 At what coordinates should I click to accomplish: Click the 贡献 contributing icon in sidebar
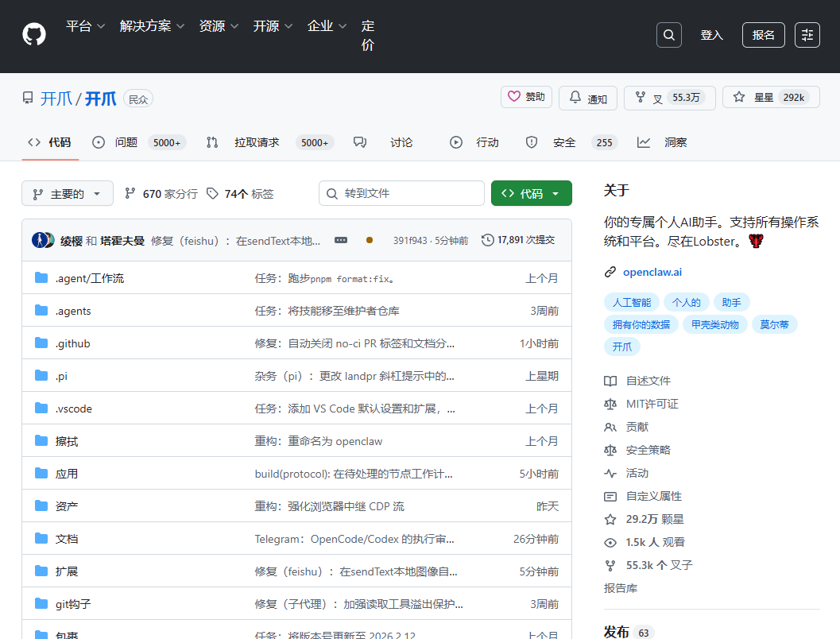[610, 427]
